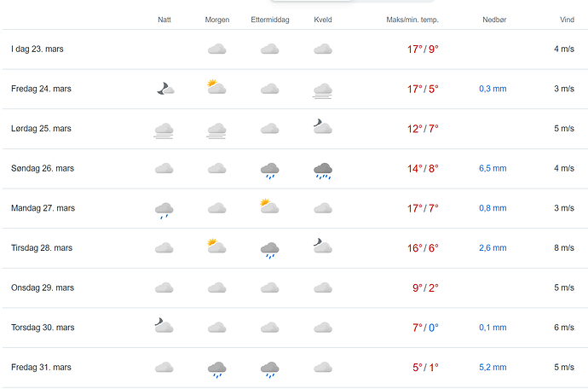Click the Søndag 26. mars day label
Screen dimensions: 588x389
[x=43, y=168]
